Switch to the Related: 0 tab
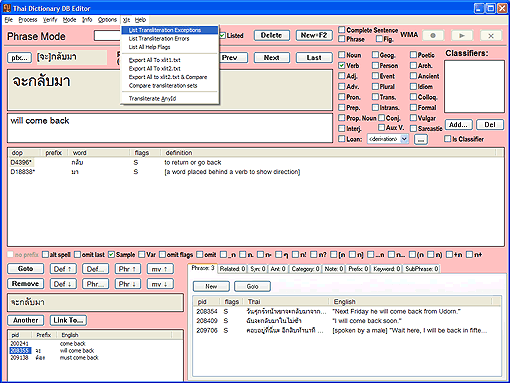 tap(232, 269)
